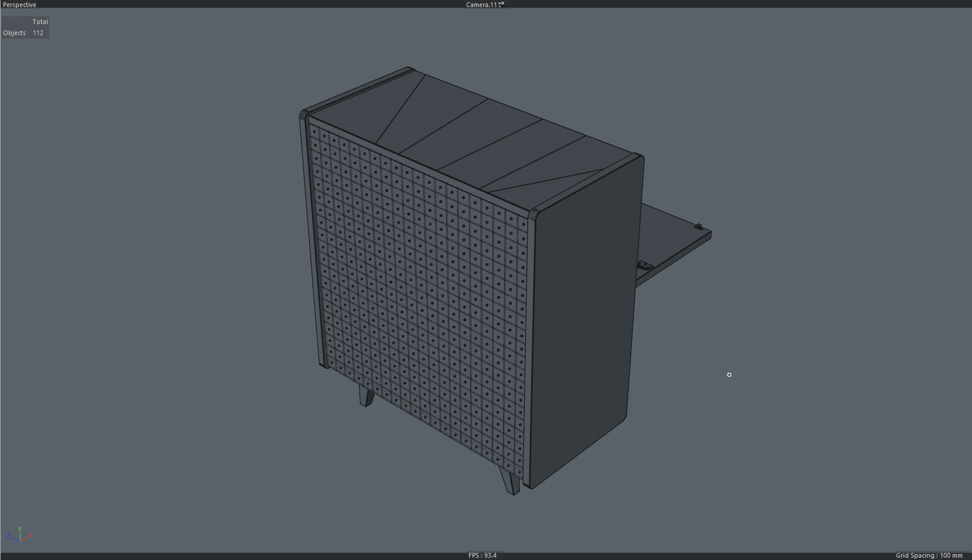Click the small circle marker in the empty viewport
This screenshot has width=972, height=560.
(729, 375)
